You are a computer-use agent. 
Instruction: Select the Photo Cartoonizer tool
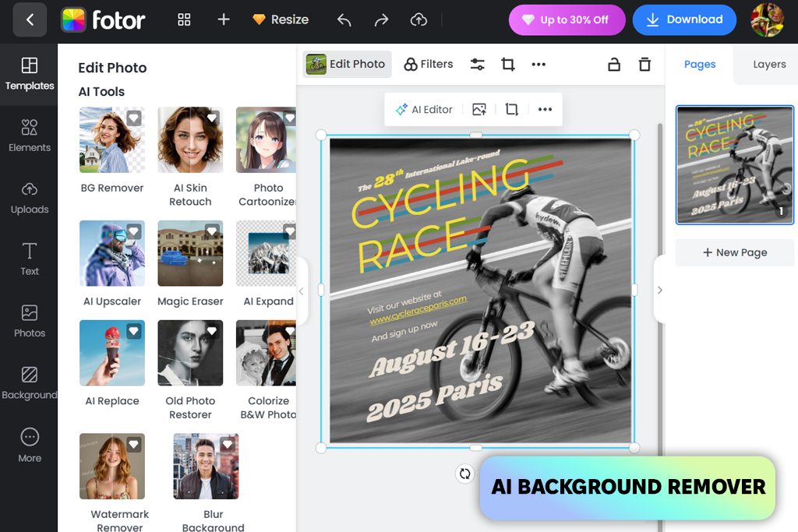[267, 157]
